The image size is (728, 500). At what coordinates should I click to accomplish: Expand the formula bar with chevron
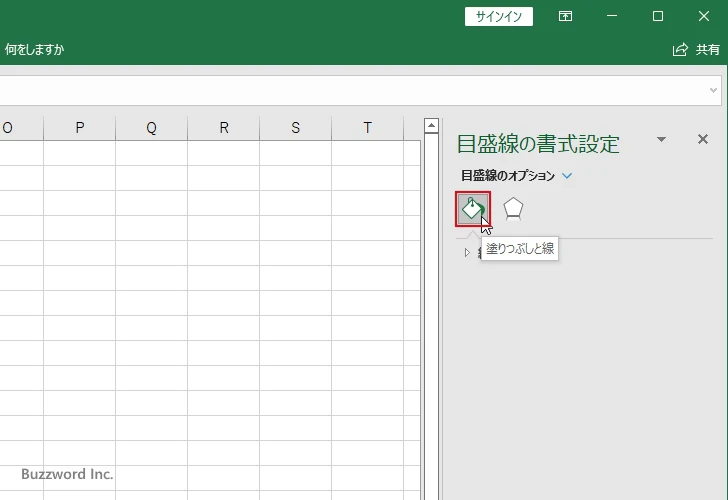(x=714, y=90)
